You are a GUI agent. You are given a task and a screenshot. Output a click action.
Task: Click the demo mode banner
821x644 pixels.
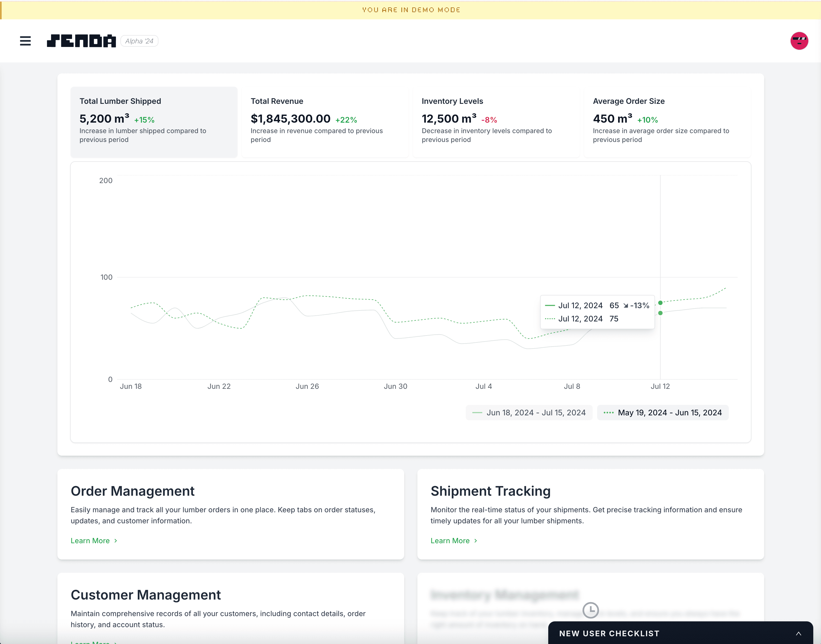click(x=410, y=10)
